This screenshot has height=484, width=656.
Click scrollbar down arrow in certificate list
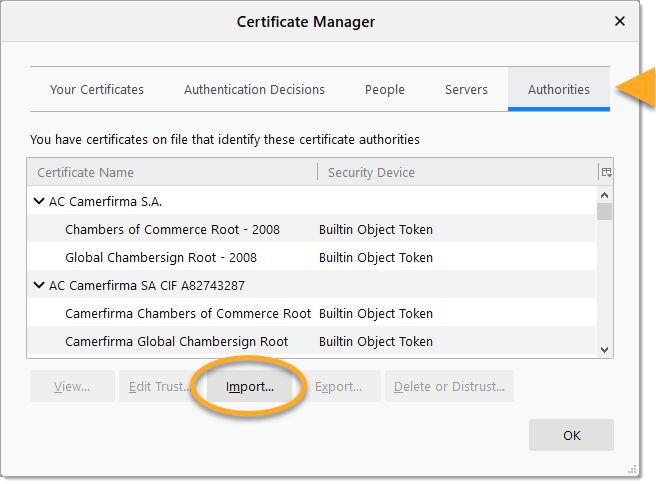604,349
